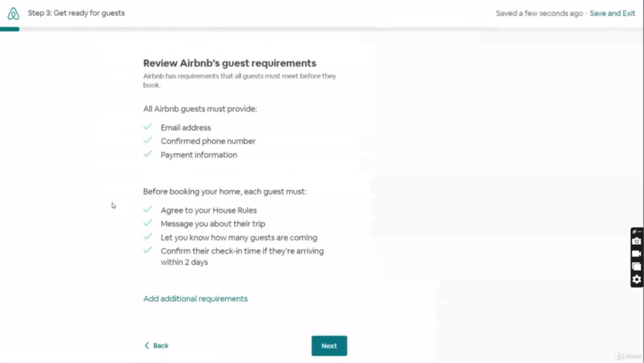Click the 'Saved a few seconds ago' status
This screenshot has width=644, height=363.
pyautogui.click(x=539, y=13)
